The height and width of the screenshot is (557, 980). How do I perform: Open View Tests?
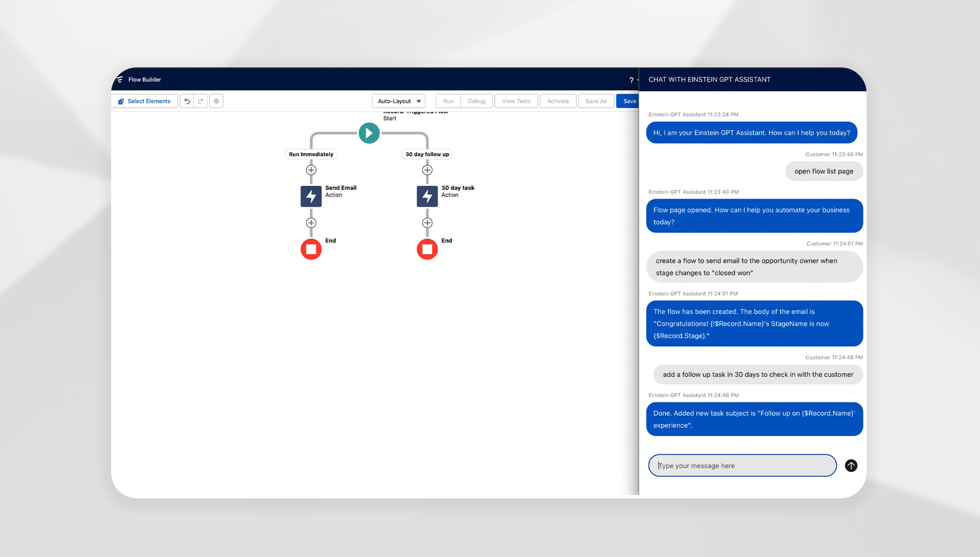(x=516, y=101)
